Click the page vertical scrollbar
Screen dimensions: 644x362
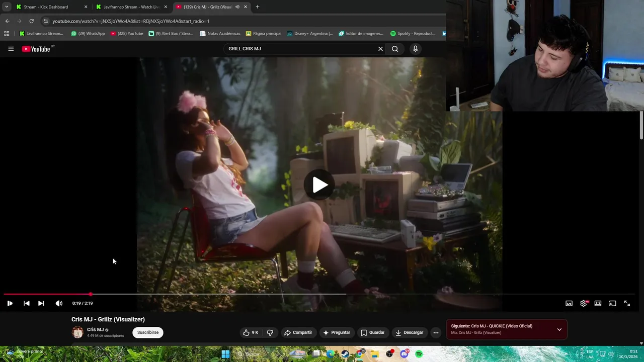(x=641, y=126)
